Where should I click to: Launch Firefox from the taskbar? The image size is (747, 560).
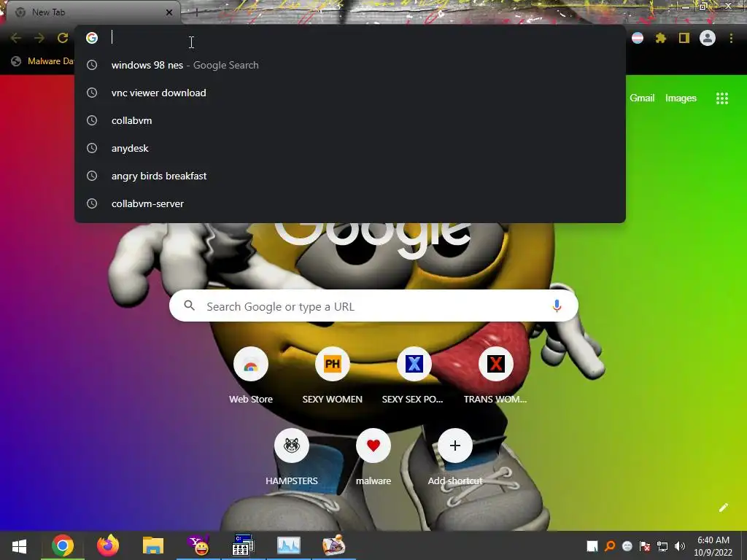(x=108, y=545)
